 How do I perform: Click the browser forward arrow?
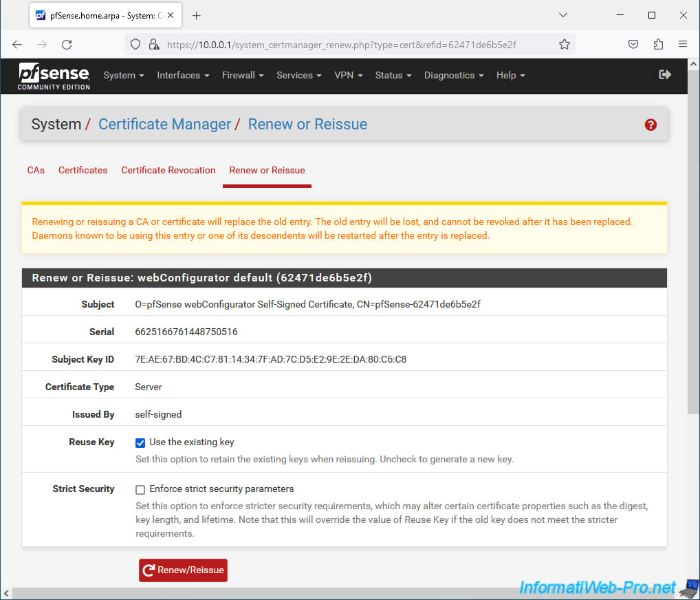42,44
